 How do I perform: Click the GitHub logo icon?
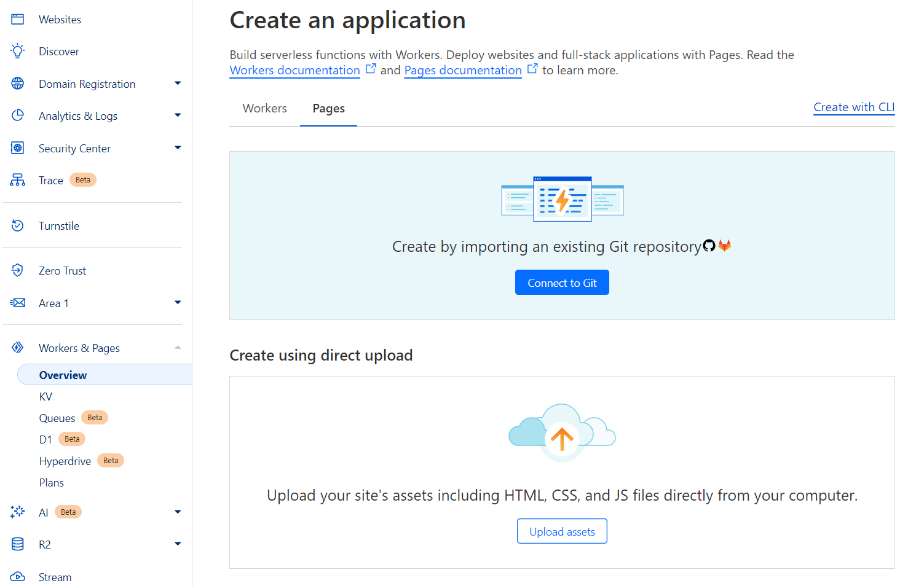click(709, 246)
